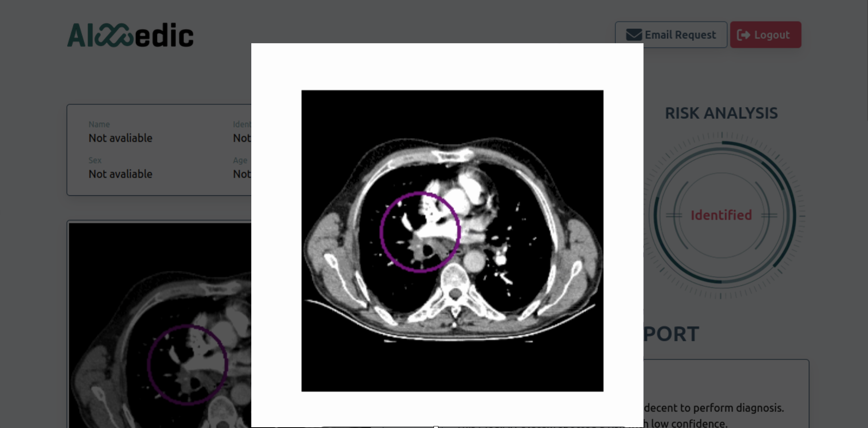Image resolution: width=868 pixels, height=428 pixels.
Task: Click the report text about low confidence
Action: pyautogui.click(x=686, y=423)
